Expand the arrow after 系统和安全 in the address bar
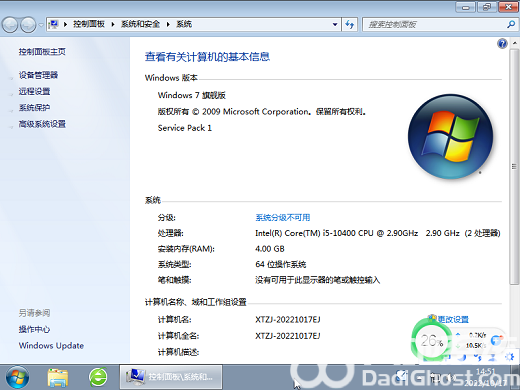Screen dimensions: 520x390 (x=168, y=24)
